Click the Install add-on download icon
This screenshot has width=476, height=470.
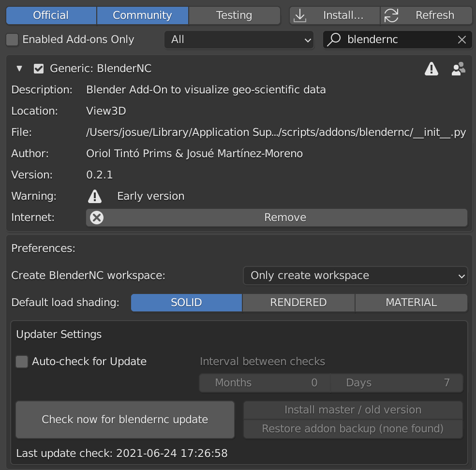click(300, 15)
